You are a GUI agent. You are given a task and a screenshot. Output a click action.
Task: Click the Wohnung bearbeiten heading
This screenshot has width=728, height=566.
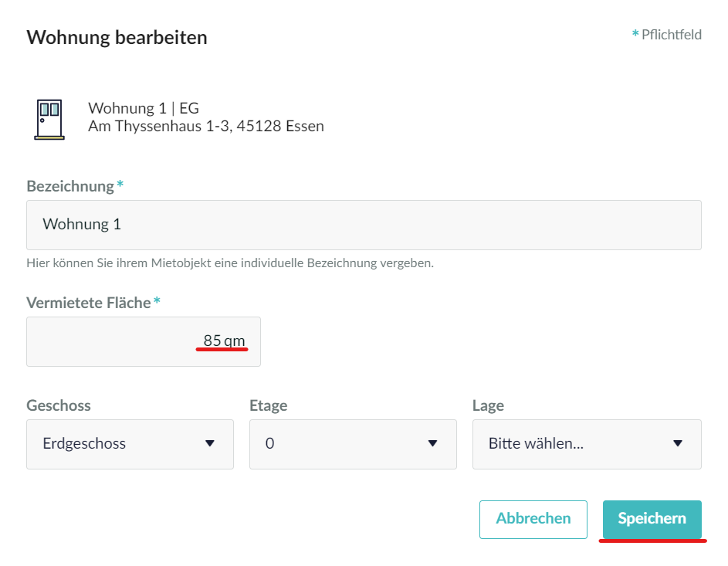(x=117, y=38)
